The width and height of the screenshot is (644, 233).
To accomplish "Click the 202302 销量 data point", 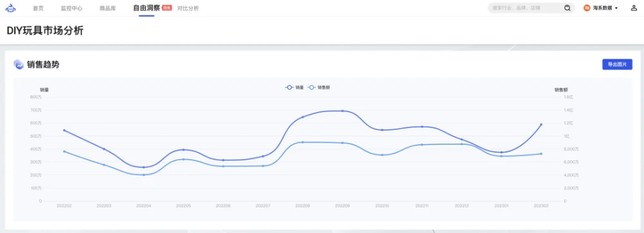I will point(542,124).
